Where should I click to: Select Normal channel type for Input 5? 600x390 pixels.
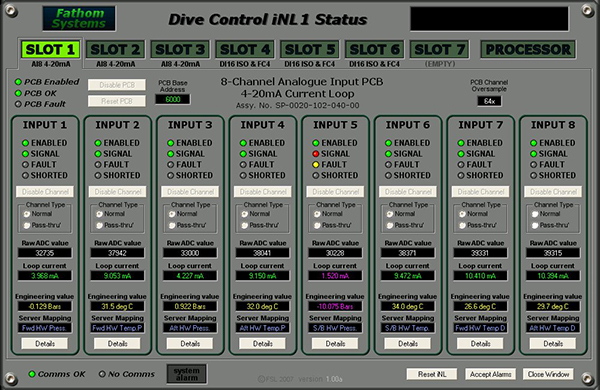click(x=317, y=214)
